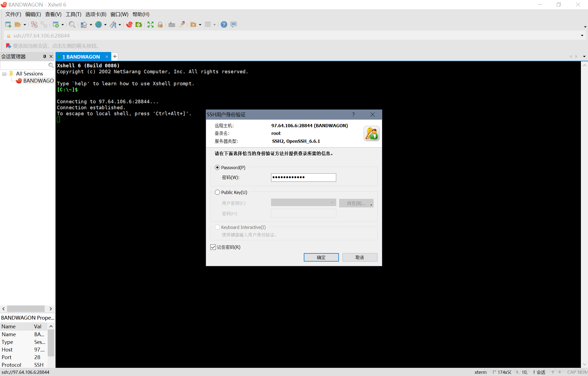Click the lock screen padlock icon
This screenshot has width=588, height=376.
coord(160,25)
